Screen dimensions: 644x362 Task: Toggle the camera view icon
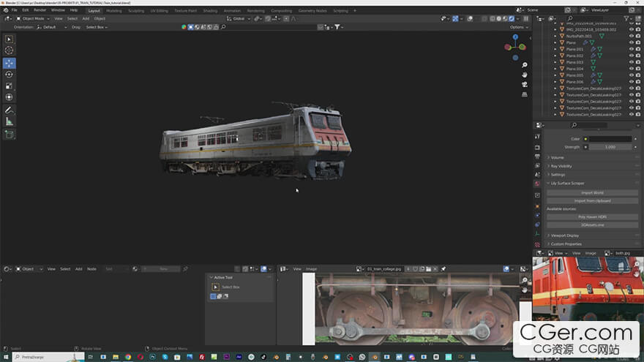[x=525, y=85]
